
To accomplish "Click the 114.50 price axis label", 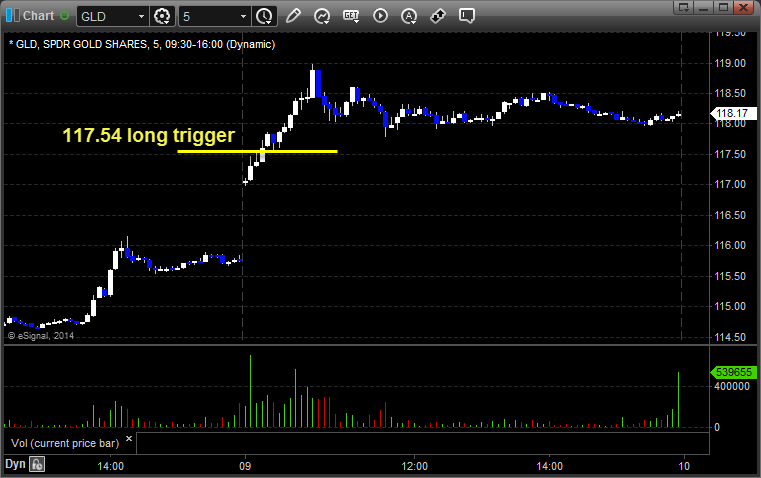I will pyautogui.click(x=730, y=337).
